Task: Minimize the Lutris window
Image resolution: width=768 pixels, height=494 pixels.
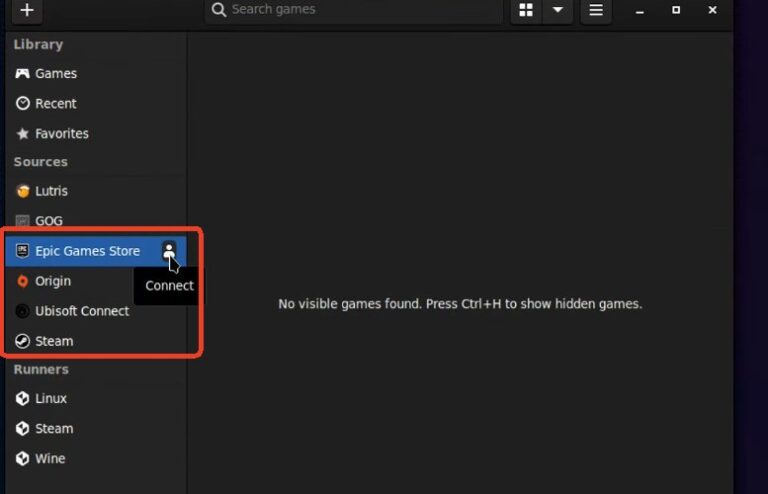Action: click(x=640, y=10)
